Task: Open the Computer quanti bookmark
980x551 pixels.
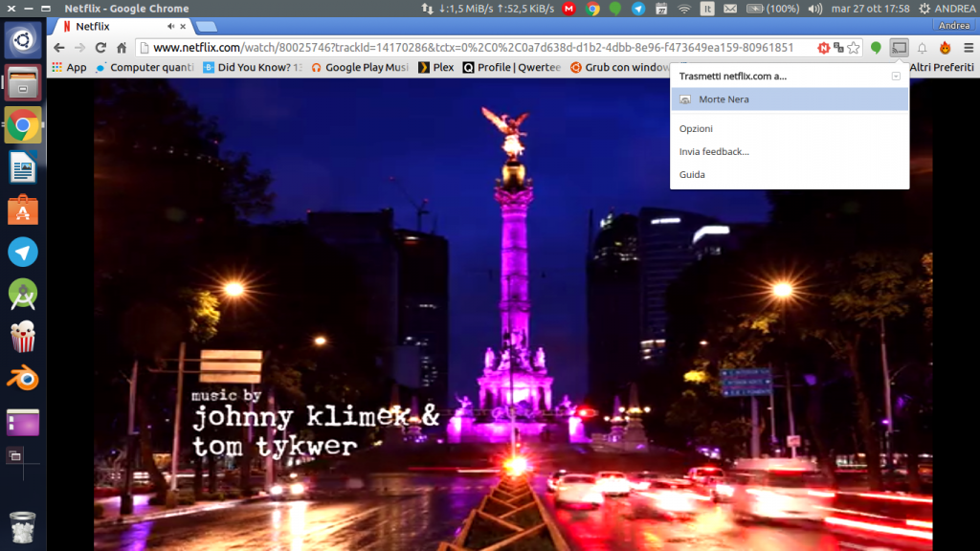Action: (145, 68)
